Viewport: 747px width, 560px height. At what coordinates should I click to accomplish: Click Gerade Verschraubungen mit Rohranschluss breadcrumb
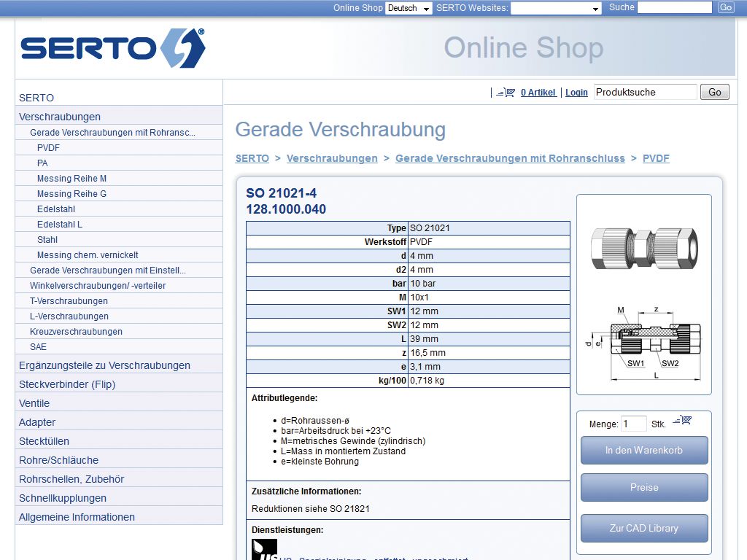pyautogui.click(x=510, y=158)
